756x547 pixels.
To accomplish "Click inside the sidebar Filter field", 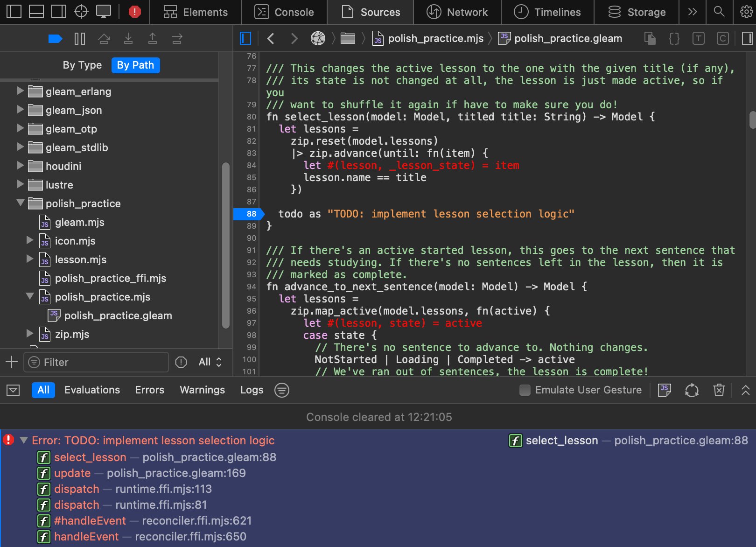I will point(96,362).
